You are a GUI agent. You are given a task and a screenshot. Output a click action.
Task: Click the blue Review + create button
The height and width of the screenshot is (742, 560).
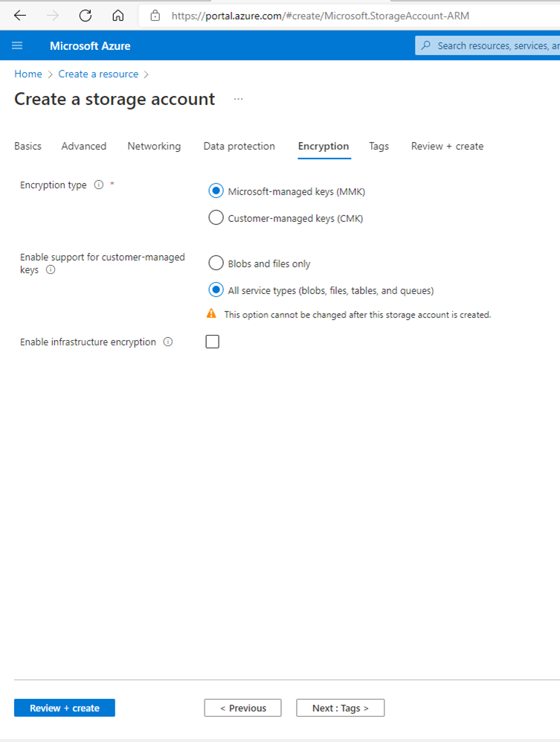(65, 708)
